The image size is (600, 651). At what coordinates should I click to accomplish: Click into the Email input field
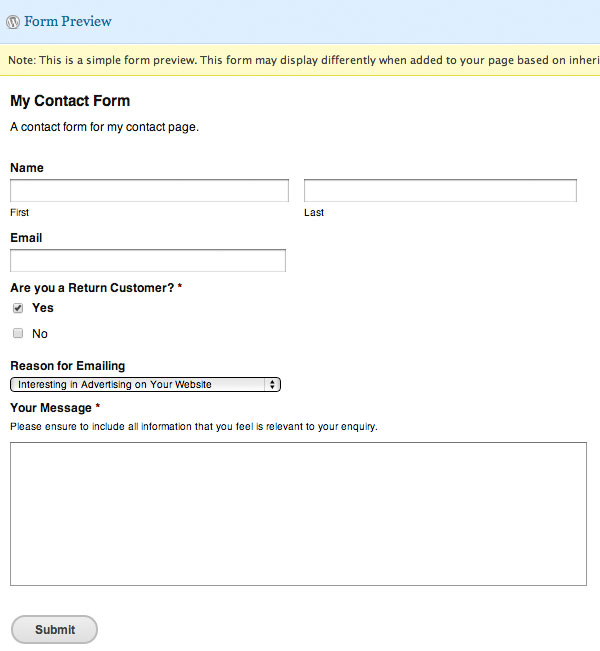click(148, 260)
